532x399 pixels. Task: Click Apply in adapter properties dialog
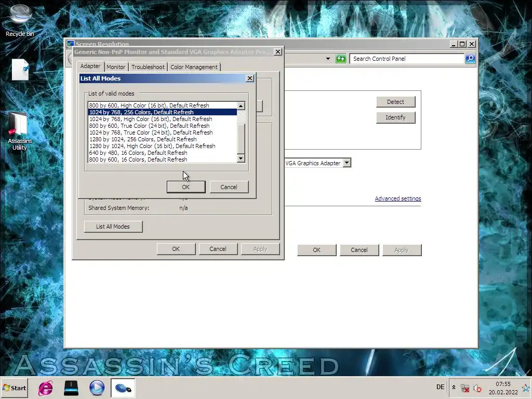(x=260, y=249)
